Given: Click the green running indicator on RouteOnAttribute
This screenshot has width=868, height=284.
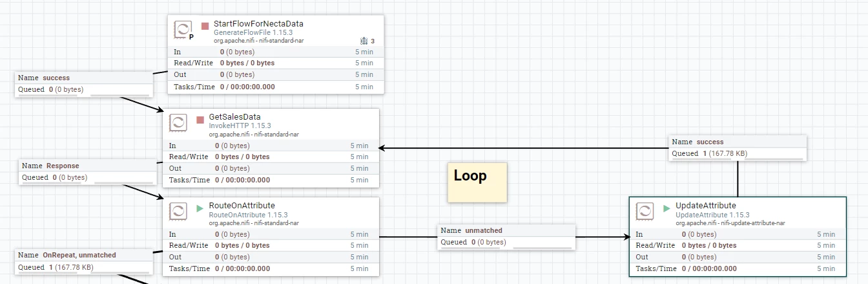Looking at the screenshot, I should (x=200, y=209).
